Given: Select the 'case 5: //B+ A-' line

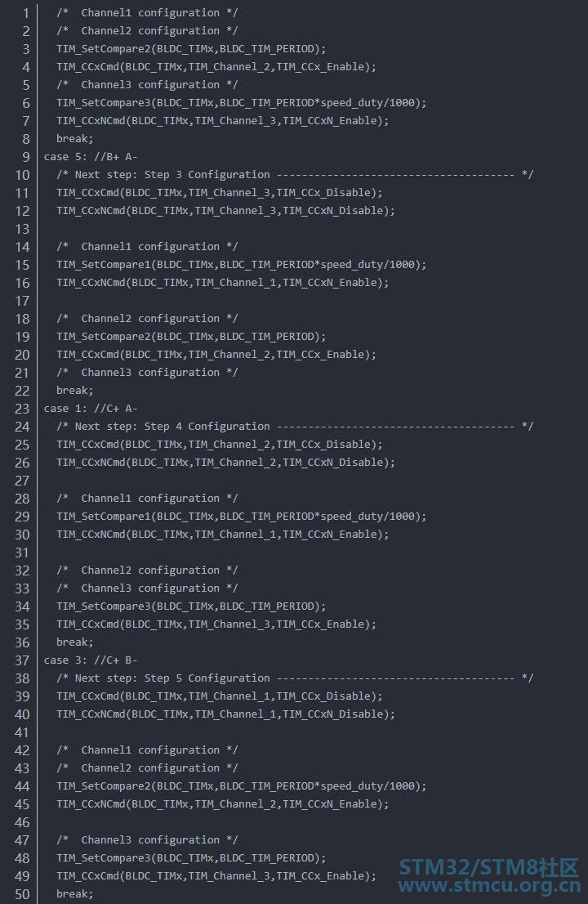Looking at the screenshot, I should pos(91,157).
